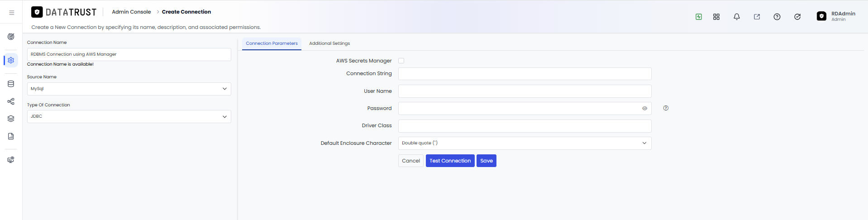Click the external link icon in the header

[x=757, y=17]
